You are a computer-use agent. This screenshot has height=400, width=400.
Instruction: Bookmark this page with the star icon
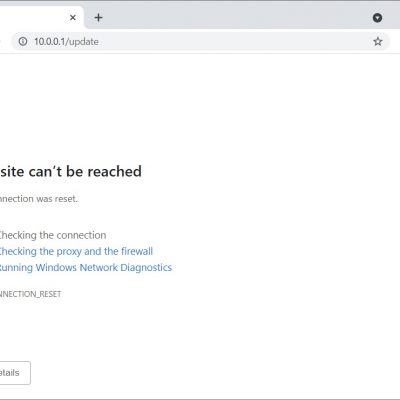(x=378, y=42)
